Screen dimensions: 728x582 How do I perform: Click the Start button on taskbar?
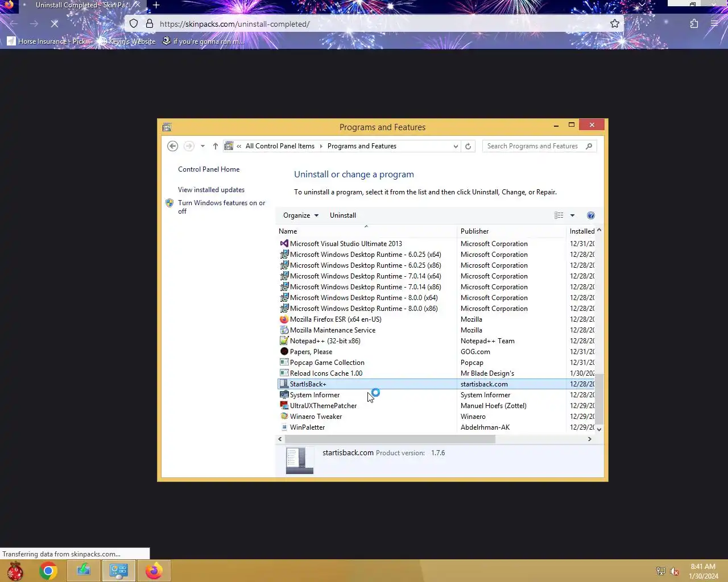[x=15, y=571]
